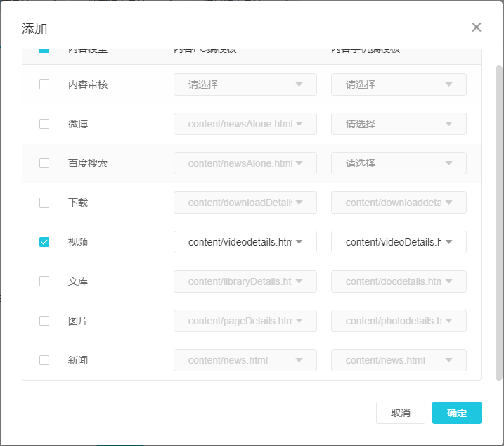Tick the 百度搜索 checkbox
Image resolution: width=504 pixels, height=446 pixels.
(x=44, y=163)
